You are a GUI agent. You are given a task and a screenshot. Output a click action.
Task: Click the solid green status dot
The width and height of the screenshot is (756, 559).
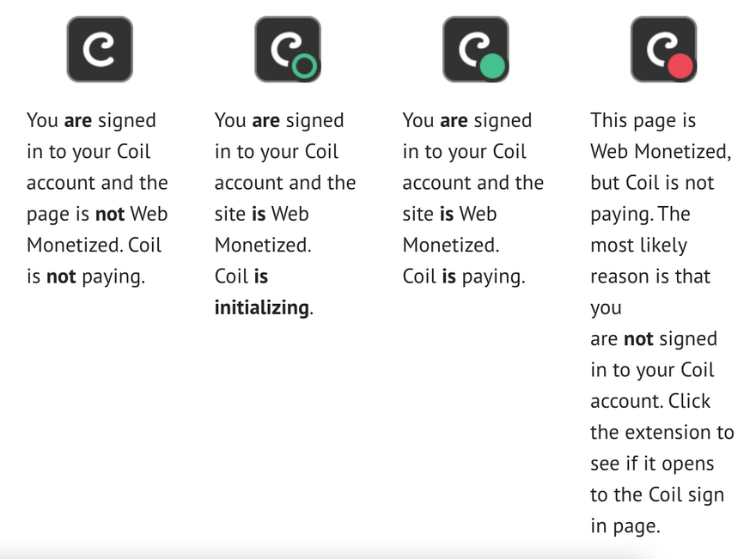pos(492,67)
